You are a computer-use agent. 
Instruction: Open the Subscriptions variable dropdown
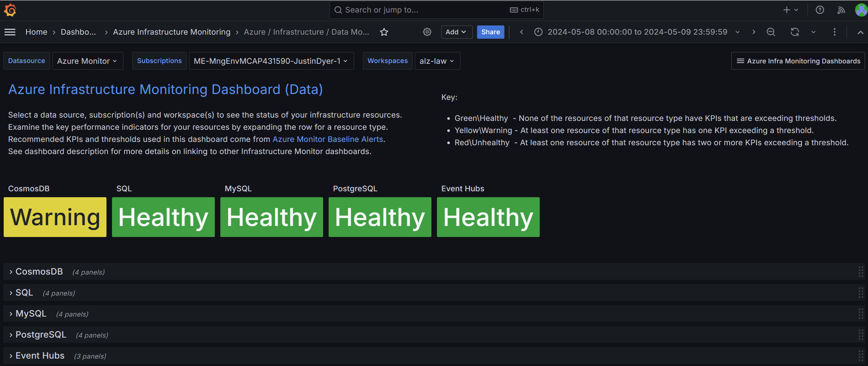(271, 61)
